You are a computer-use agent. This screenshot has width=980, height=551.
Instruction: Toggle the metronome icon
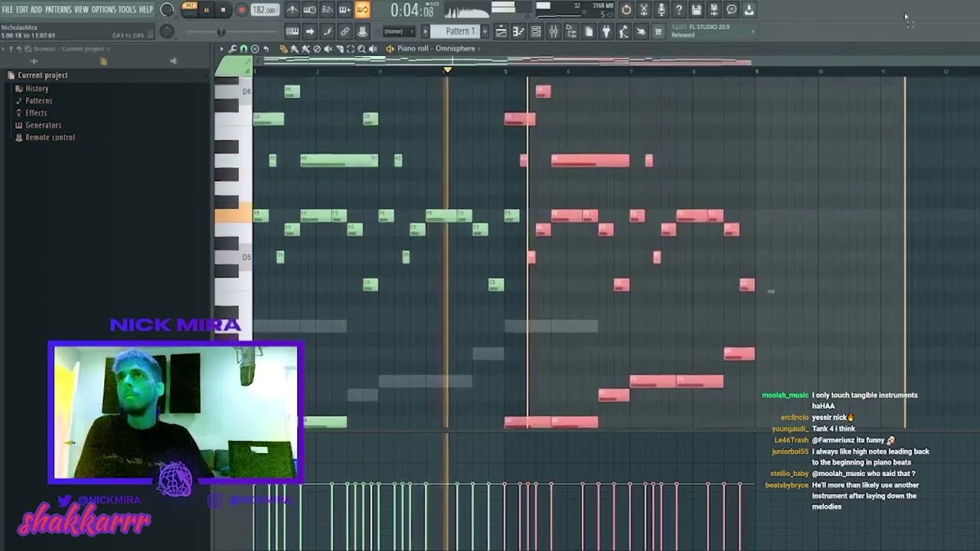(x=292, y=10)
